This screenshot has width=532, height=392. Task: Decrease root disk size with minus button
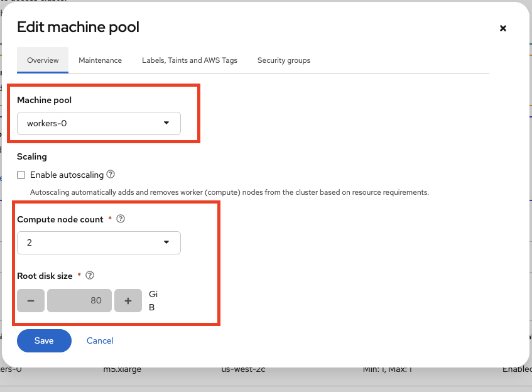tap(31, 300)
